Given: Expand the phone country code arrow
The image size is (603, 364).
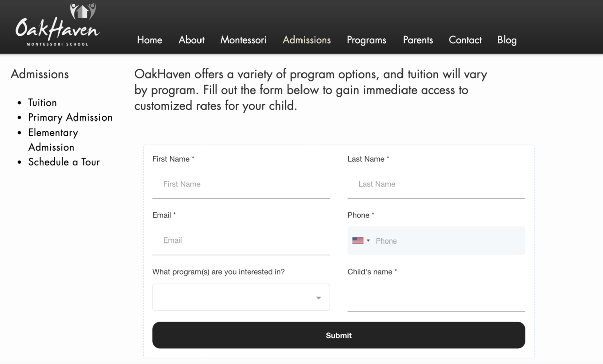Looking at the screenshot, I should point(368,241).
